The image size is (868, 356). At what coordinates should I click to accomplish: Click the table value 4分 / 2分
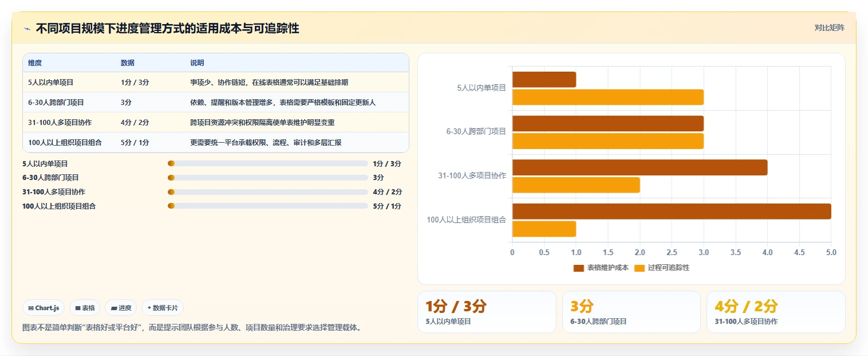pyautogui.click(x=135, y=123)
